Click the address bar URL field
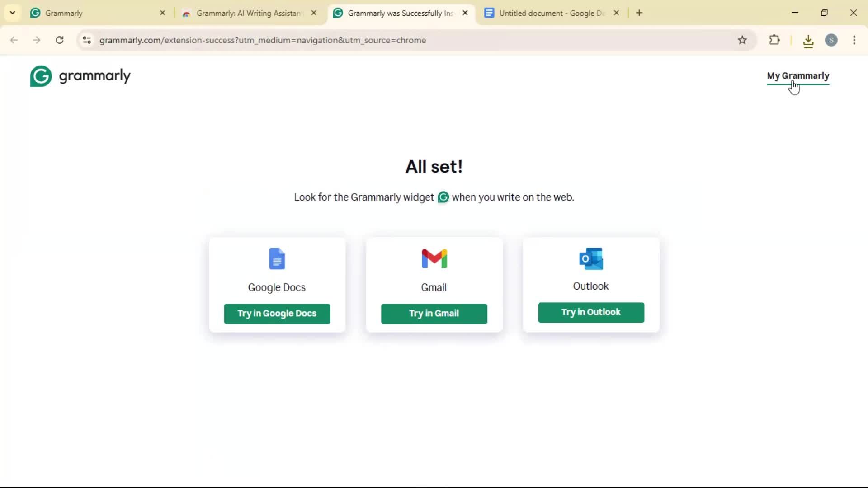This screenshot has width=868, height=488. 407,40
